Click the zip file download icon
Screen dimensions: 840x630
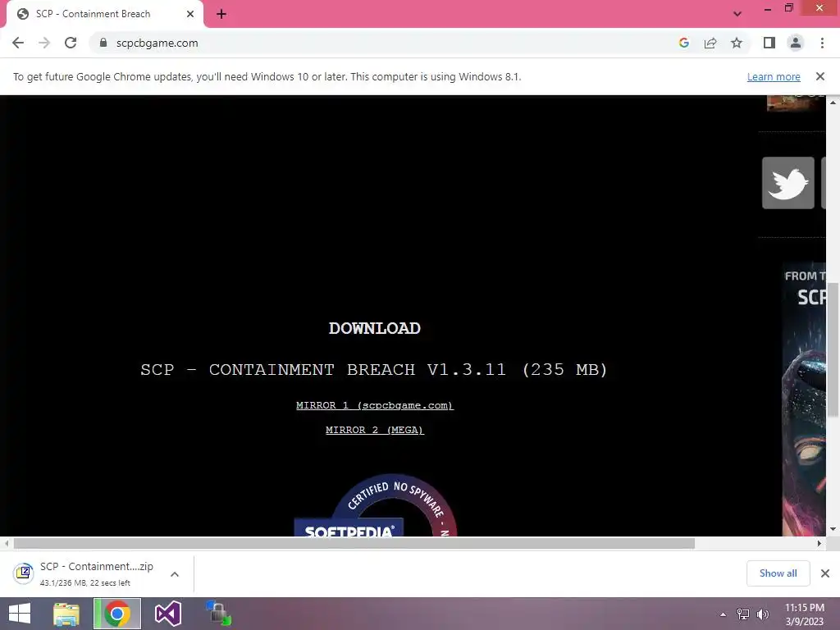pyautogui.click(x=23, y=573)
